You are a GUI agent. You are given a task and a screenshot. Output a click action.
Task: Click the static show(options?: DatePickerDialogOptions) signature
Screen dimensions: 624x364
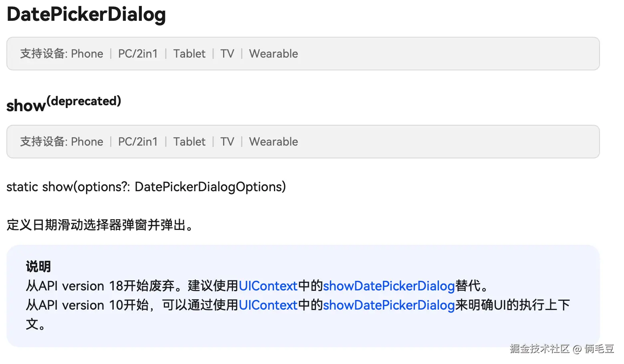(146, 187)
